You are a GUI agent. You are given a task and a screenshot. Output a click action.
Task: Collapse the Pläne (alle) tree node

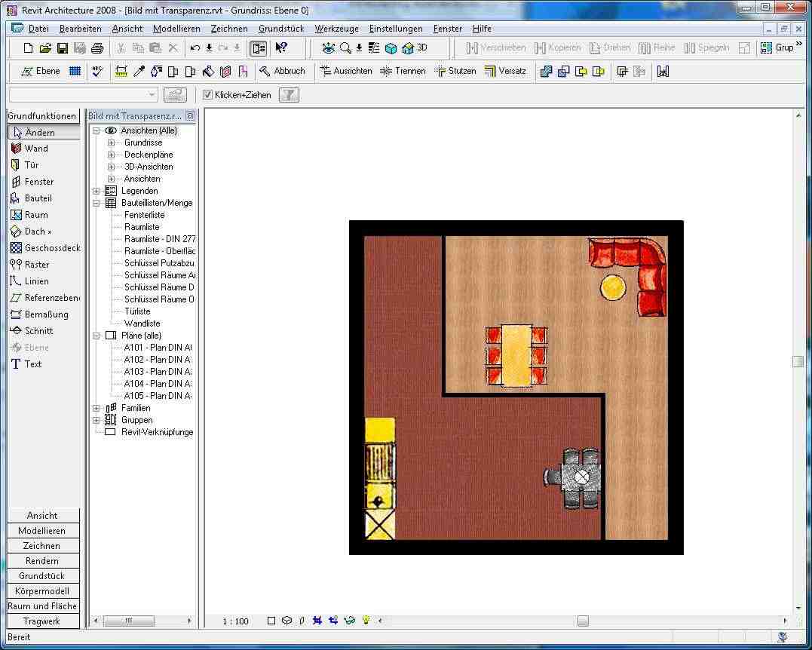[x=96, y=336]
